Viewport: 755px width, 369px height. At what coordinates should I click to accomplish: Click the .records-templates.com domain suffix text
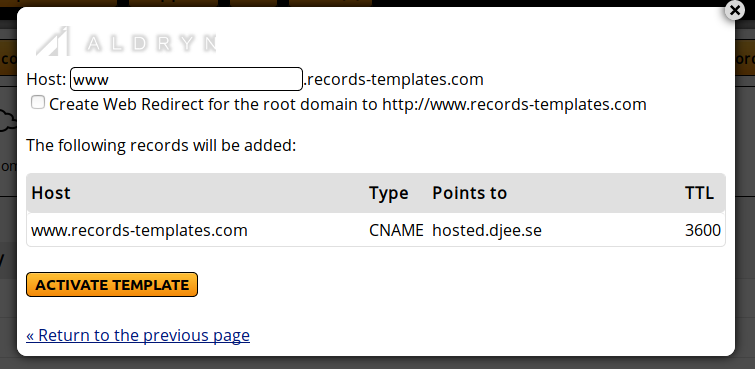(393, 79)
